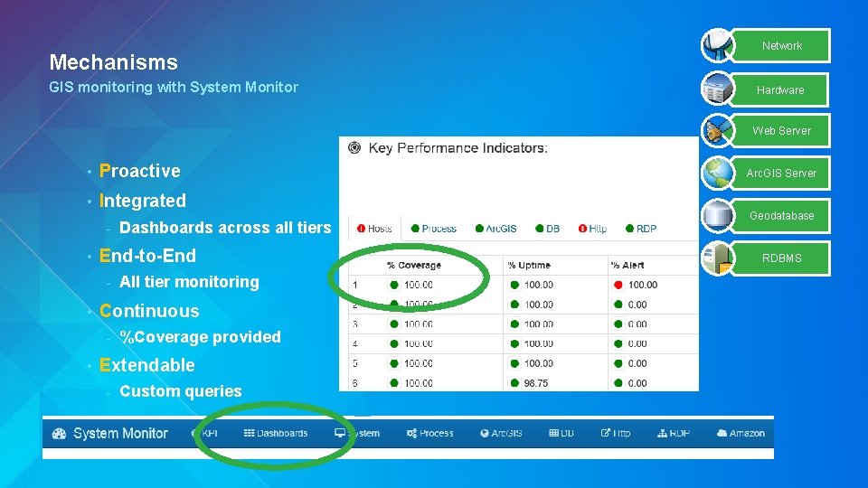Click the ArcGIS Server globe icon
This screenshot has height=488, width=868.
717,173
